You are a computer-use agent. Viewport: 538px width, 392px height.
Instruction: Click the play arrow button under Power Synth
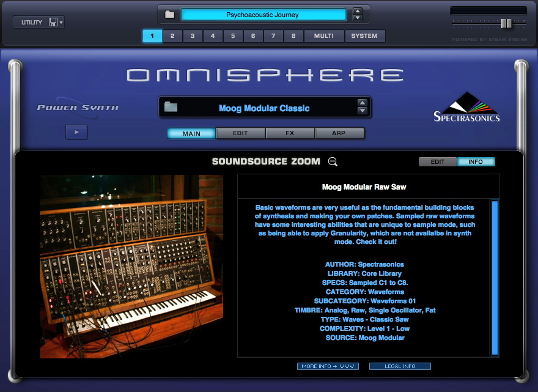pyautogui.click(x=76, y=132)
